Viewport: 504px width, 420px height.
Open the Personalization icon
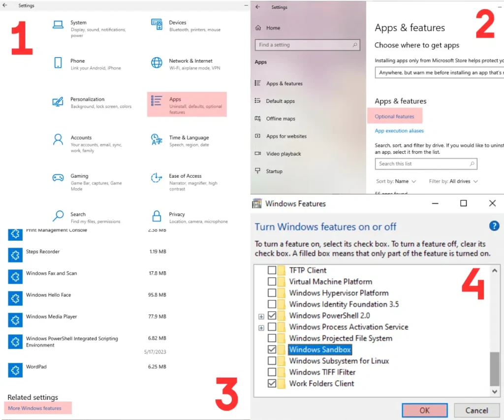point(58,101)
